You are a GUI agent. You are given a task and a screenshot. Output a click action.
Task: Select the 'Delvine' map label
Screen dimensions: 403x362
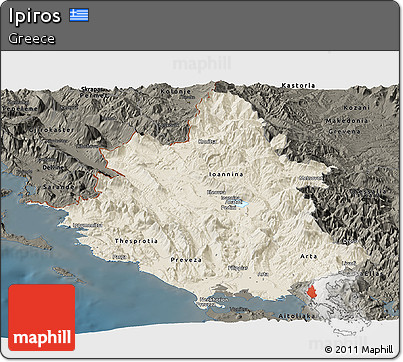[x=53, y=167]
